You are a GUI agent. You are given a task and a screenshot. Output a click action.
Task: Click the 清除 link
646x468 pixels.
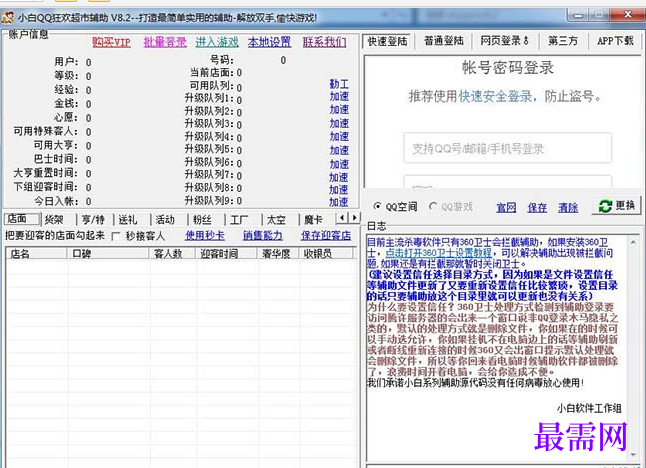[x=568, y=208]
